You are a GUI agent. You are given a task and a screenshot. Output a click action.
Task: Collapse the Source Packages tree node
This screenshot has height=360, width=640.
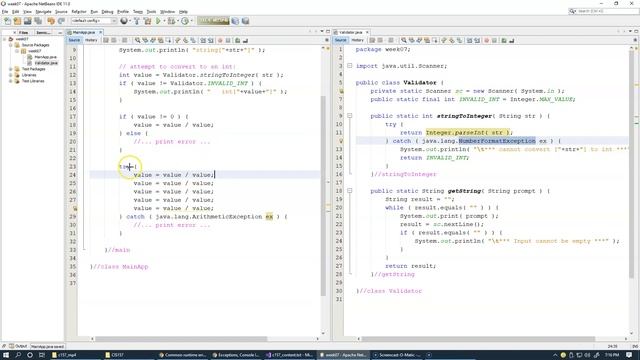(11, 45)
